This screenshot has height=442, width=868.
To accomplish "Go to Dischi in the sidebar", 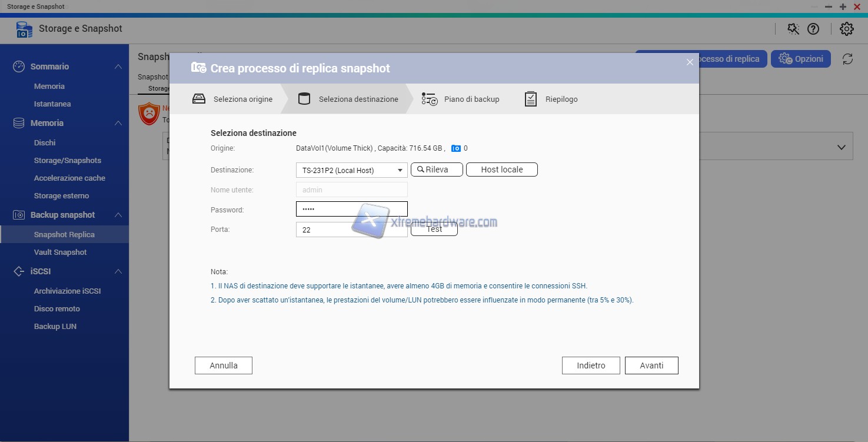I will click(45, 142).
